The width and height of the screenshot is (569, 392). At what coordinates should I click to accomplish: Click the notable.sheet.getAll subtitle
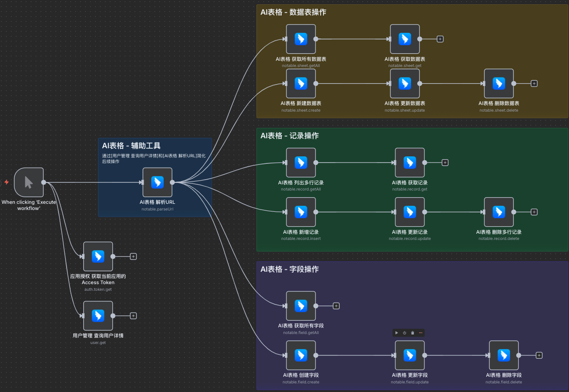(x=301, y=66)
